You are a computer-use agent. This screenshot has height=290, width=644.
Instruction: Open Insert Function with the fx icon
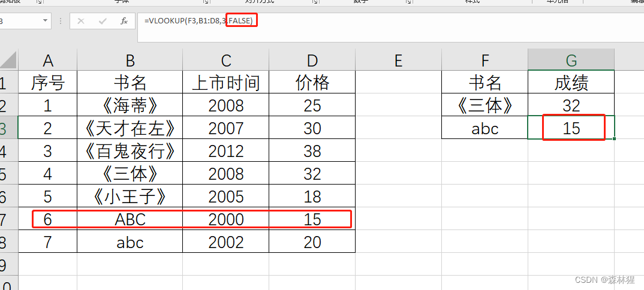(124, 21)
